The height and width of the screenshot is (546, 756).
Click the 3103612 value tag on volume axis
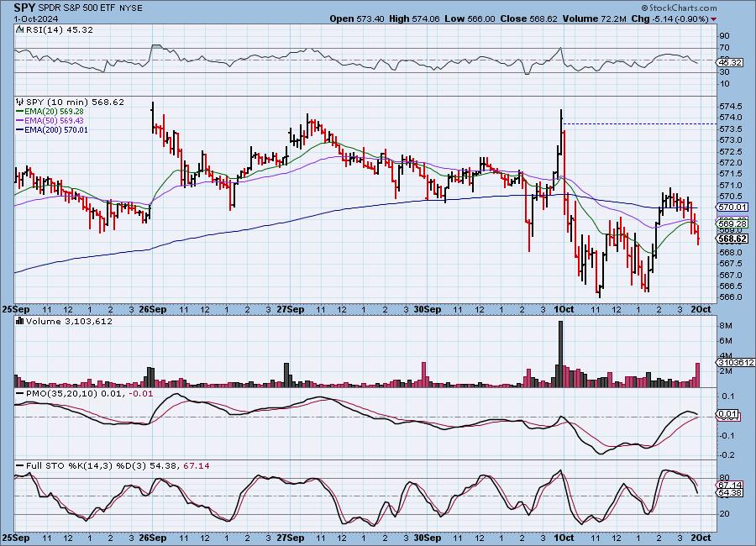(736, 362)
